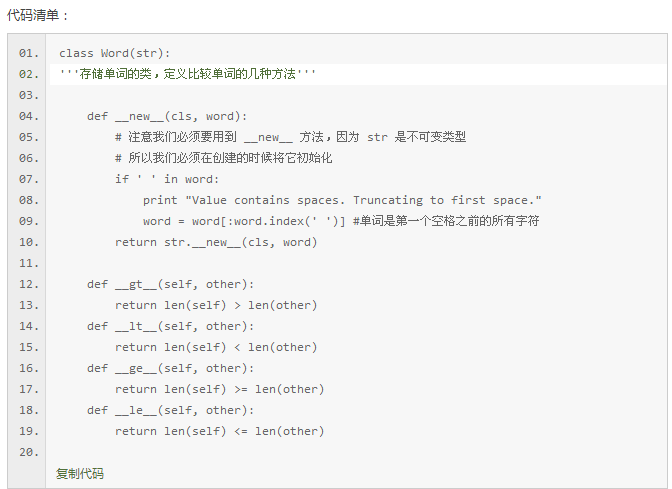
Task: Select the def __new__(cls, word) line
Action: tap(167, 116)
